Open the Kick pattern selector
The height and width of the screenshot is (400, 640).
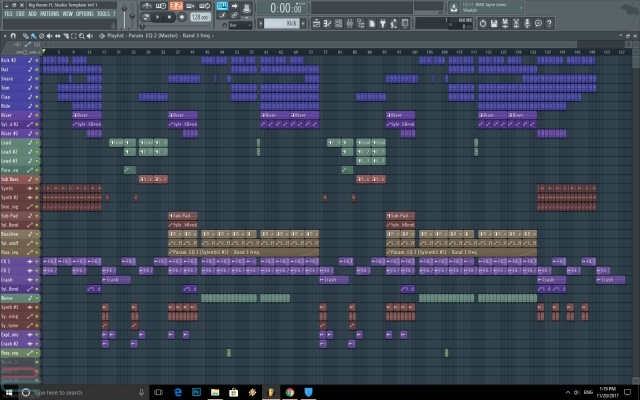tap(282, 23)
